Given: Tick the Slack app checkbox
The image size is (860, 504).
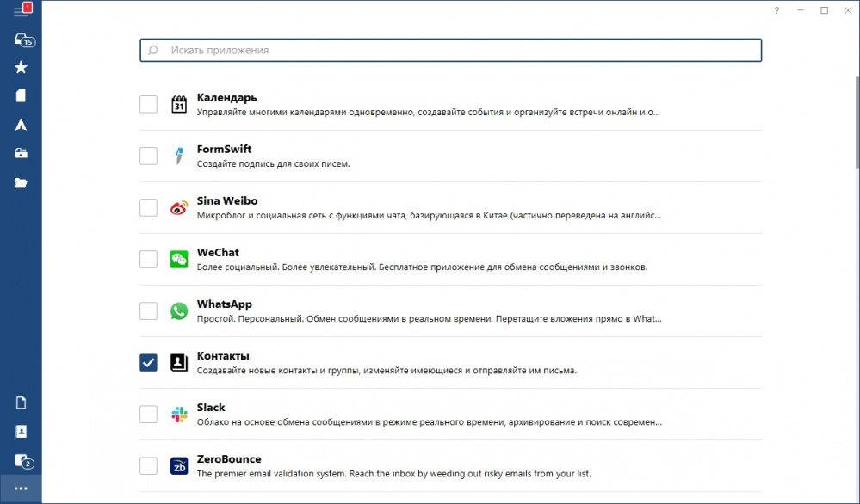Looking at the screenshot, I should point(148,414).
